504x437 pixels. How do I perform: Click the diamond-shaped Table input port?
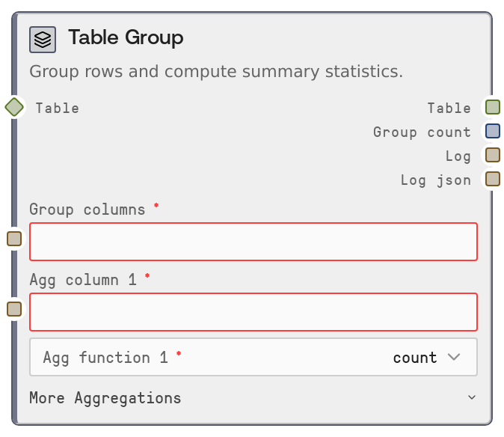[x=15, y=107]
